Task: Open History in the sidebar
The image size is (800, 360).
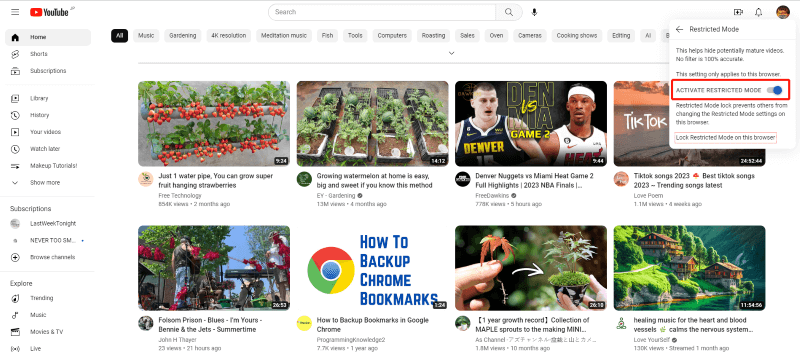Action: 48,115
